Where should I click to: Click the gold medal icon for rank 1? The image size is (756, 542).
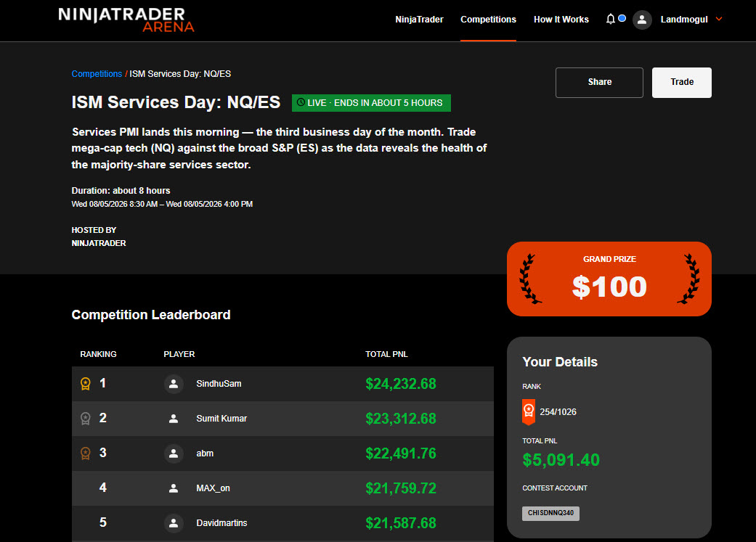86,384
